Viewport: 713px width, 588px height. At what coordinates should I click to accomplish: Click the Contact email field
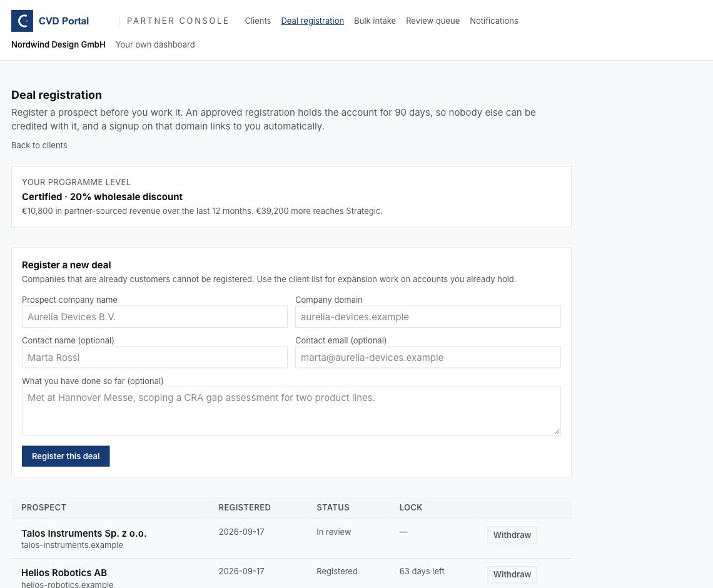click(x=428, y=357)
